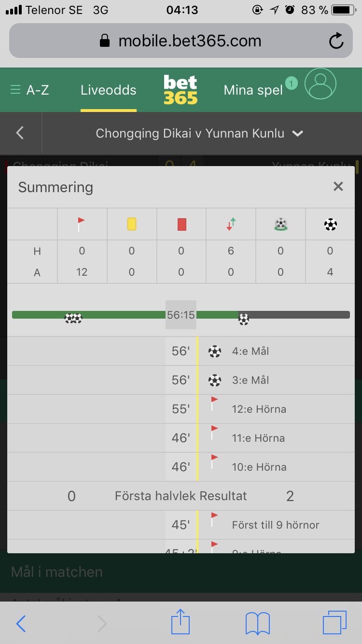
Task: Select the red card column icon
Action: [181, 224]
